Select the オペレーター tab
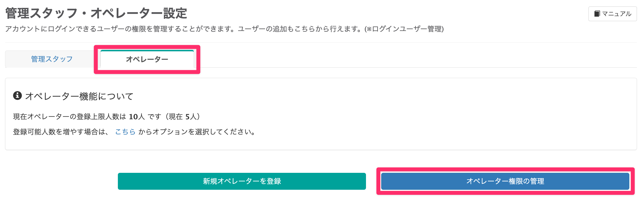This screenshot has height=203, width=644. click(x=147, y=59)
